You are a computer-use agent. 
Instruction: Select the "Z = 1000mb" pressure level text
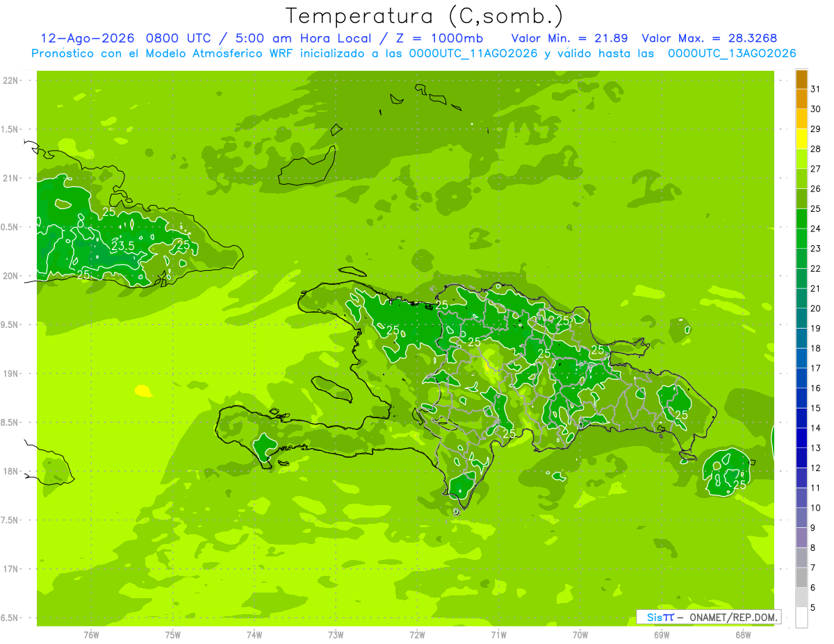(439, 38)
